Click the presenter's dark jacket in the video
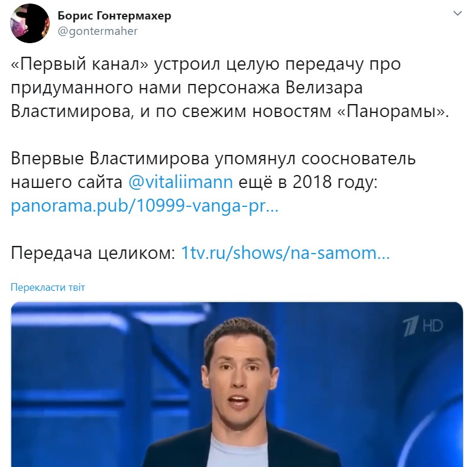Image resolution: width=476 pixels, height=467 pixels. click(x=303, y=449)
